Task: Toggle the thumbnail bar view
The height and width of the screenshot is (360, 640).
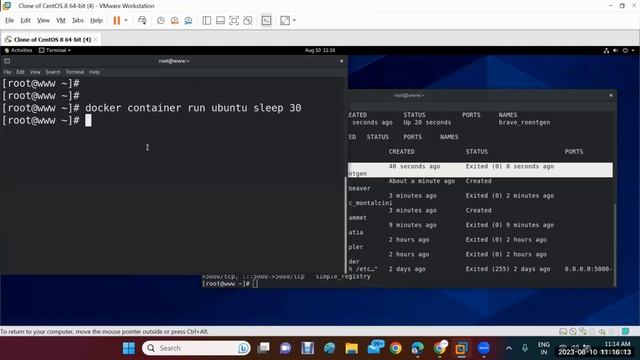Action: (x=220, y=20)
